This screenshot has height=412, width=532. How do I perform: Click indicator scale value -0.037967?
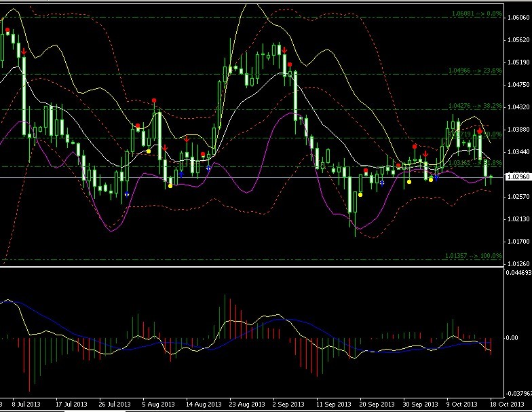tap(518, 394)
